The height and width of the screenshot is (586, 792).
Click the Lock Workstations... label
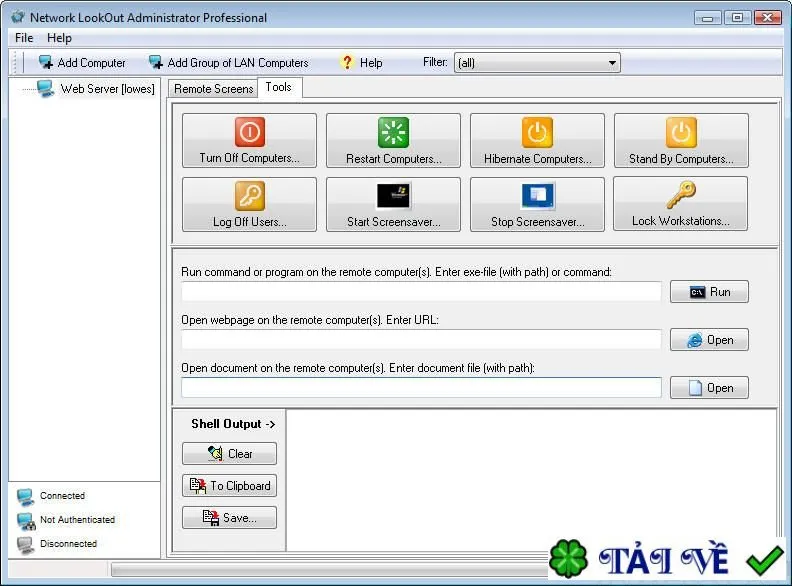coord(680,221)
